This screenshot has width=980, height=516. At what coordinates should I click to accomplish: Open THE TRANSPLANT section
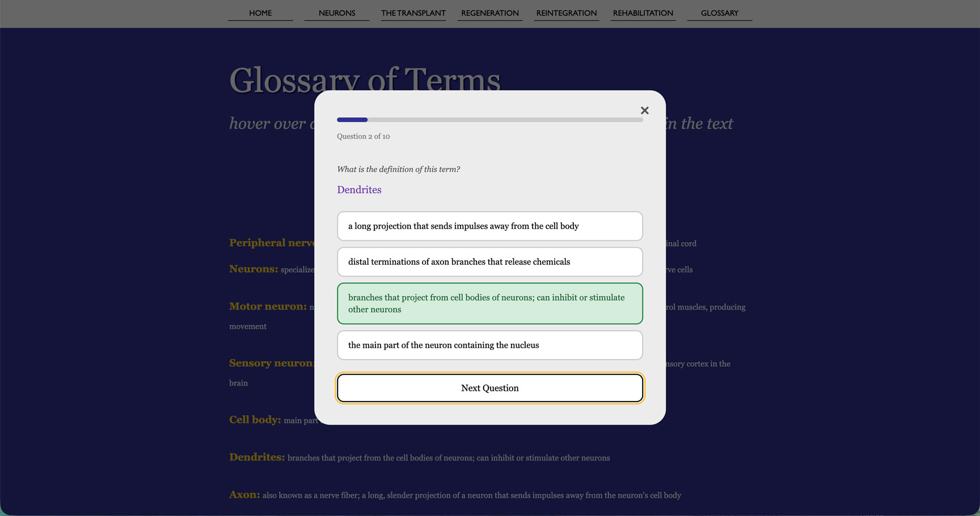[x=413, y=12]
